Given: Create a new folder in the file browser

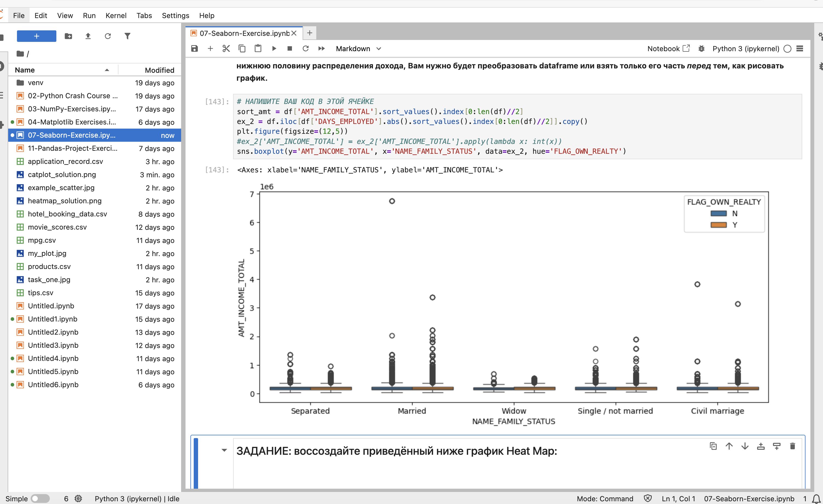Looking at the screenshot, I should coord(68,36).
